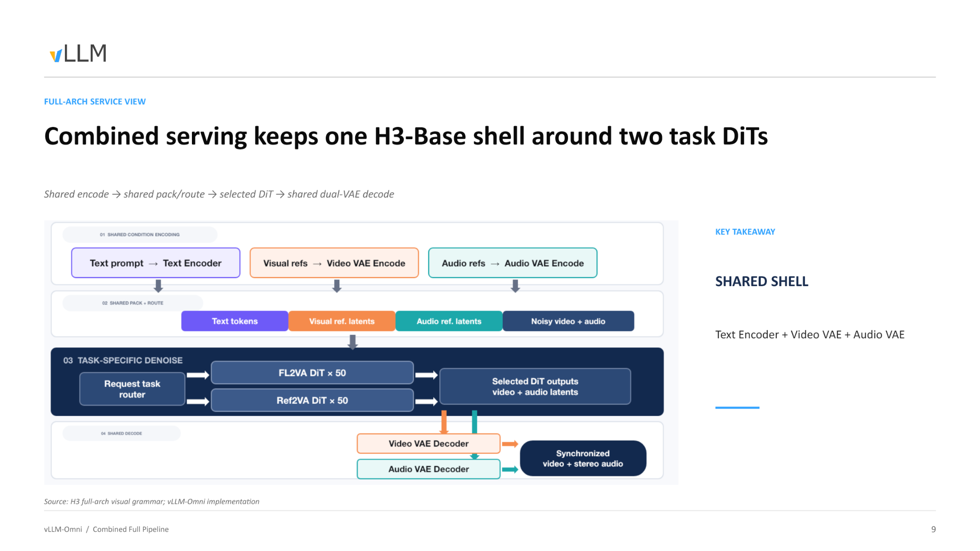Click the down arrow below Audio VAE Encode box

tap(515, 286)
